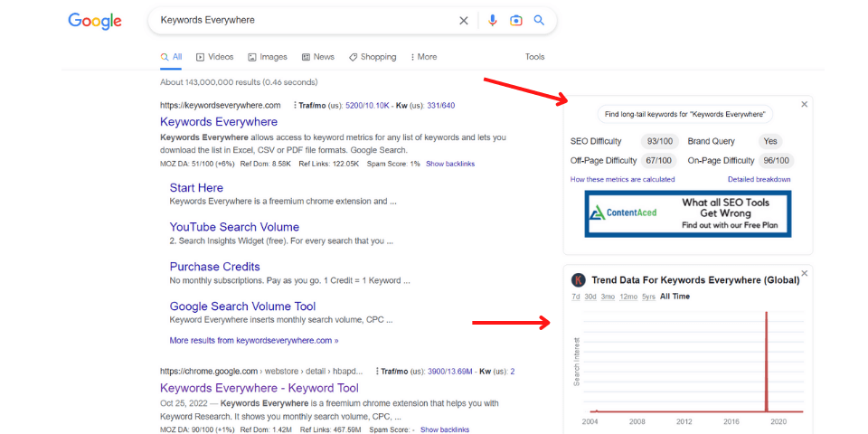Viewport: 868px width, 434px height.
Task: Show backlinks for chrome.google.com result
Action: tap(445, 429)
